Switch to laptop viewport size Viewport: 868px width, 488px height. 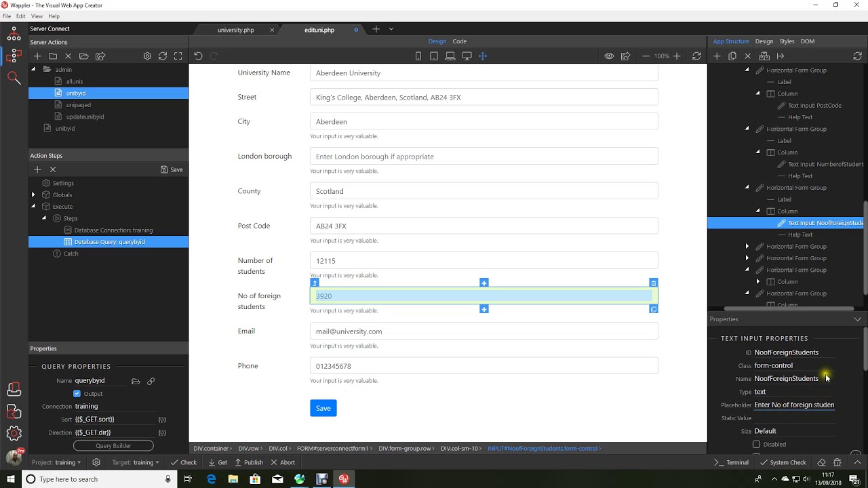pos(450,56)
